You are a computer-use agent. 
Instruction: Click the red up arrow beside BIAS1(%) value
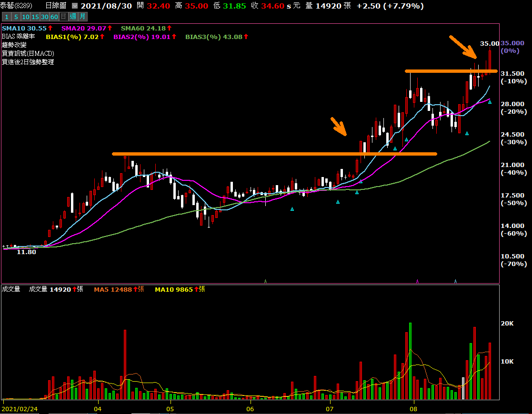click(102, 37)
